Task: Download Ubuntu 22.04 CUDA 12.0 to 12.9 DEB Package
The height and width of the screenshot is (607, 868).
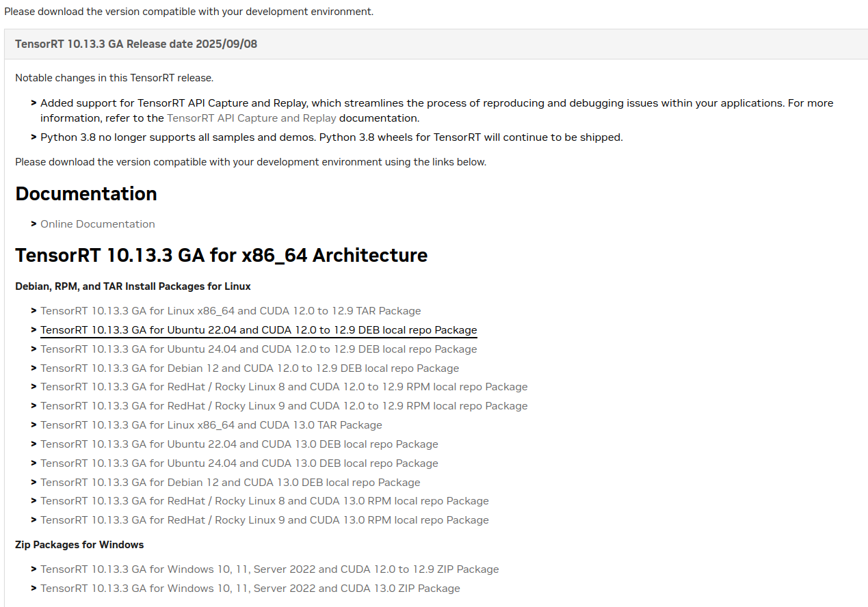Action: (x=259, y=330)
